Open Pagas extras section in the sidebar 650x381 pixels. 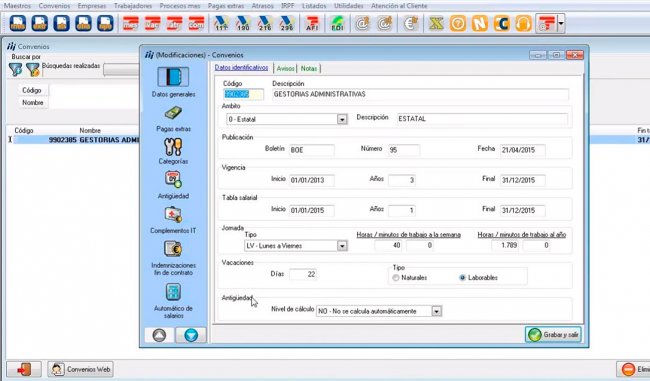[x=173, y=119]
